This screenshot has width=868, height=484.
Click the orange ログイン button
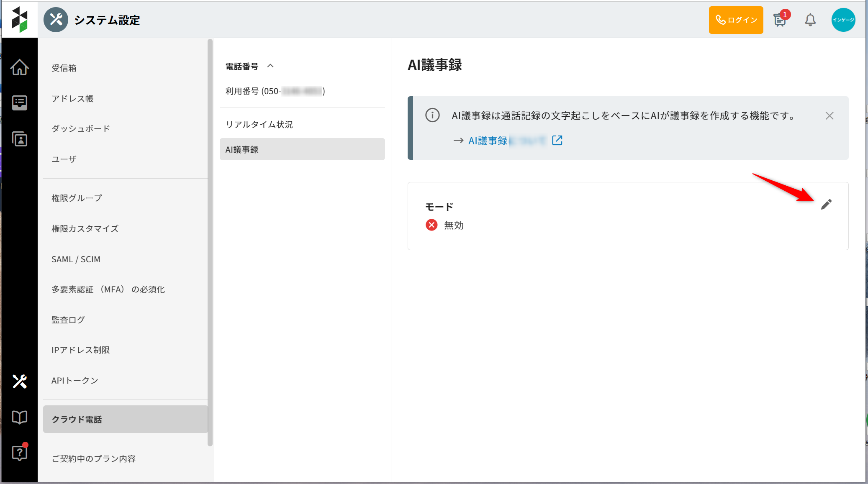point(736,20)
